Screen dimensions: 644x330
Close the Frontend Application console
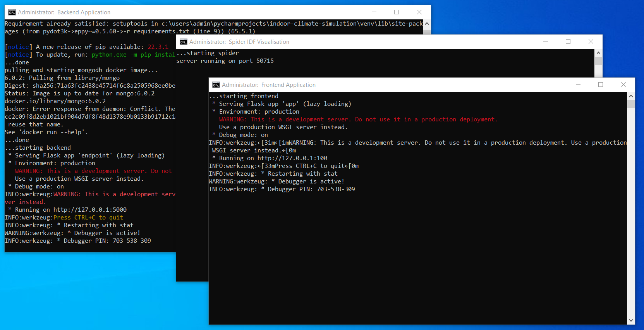(x=623, y=85)
